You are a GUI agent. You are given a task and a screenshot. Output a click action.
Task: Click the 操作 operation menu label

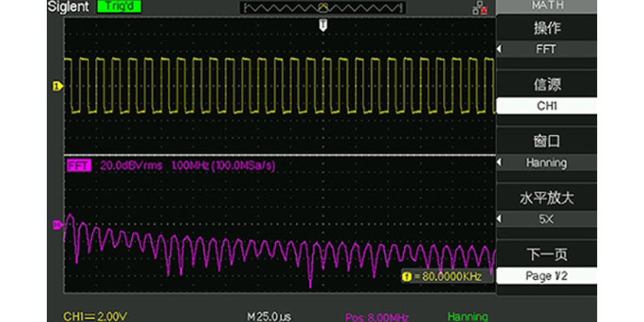[x=547, y=29]
